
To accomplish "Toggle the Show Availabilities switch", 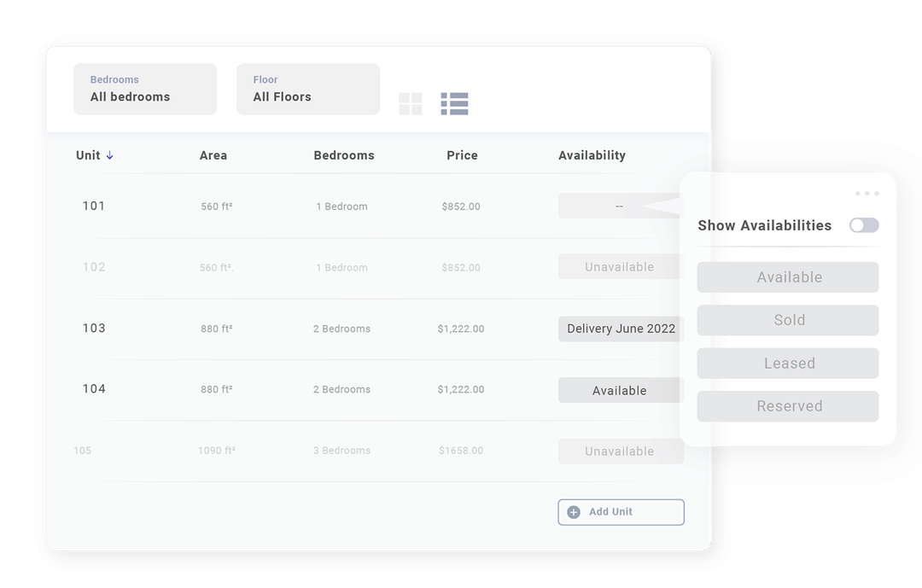I will [863, 225].
